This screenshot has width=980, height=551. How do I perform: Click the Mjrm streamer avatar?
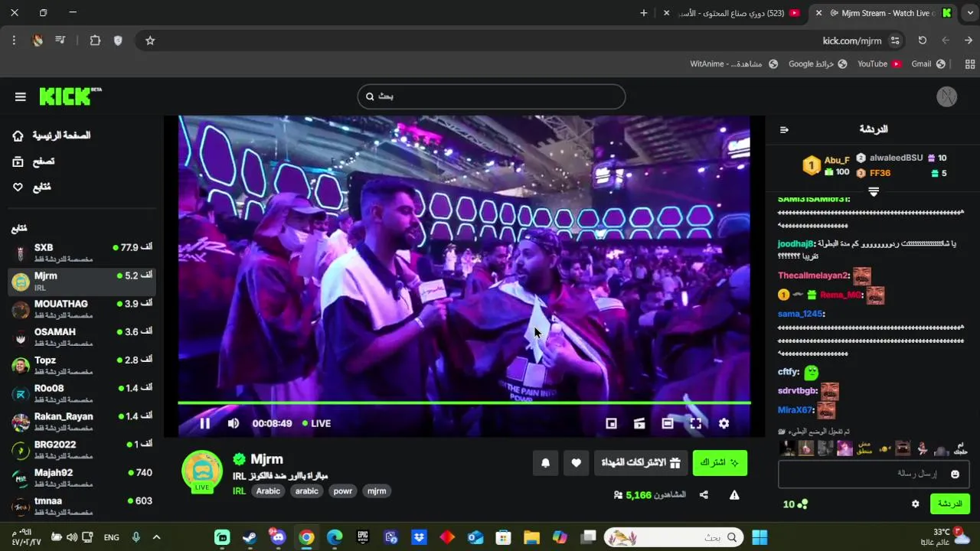click(x=202, y=471)
